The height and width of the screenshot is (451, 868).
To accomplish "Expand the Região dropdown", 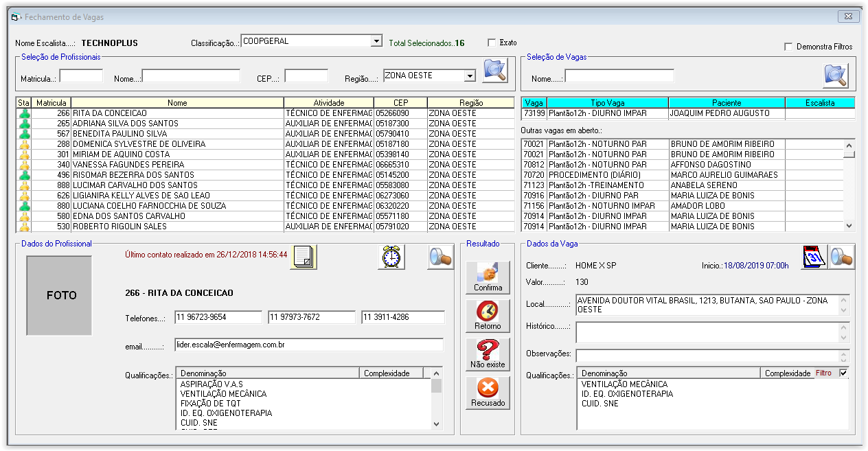I will pyautogui.click(x=470, y=76).
